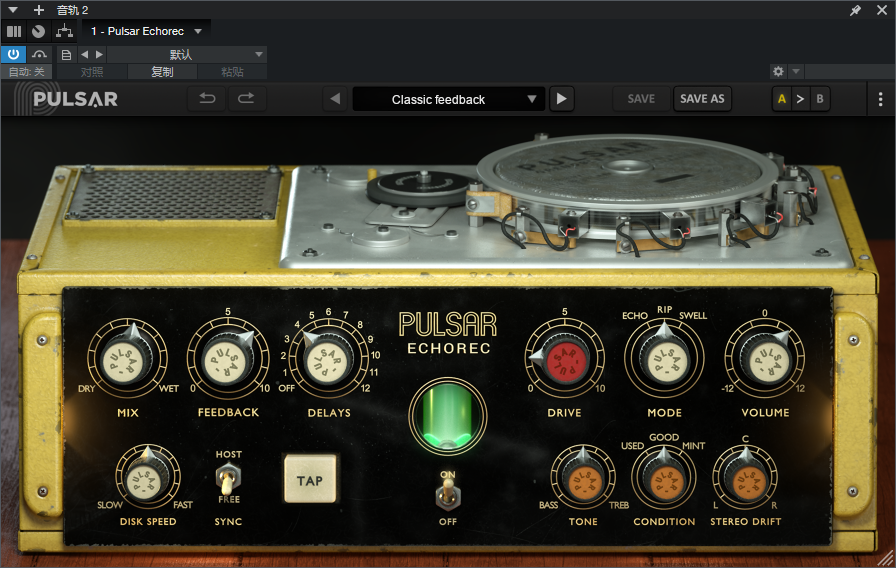The image size is (896, 568).
Task: Open the 默认 host preset dropdown
Action: [x=187, y=54]
